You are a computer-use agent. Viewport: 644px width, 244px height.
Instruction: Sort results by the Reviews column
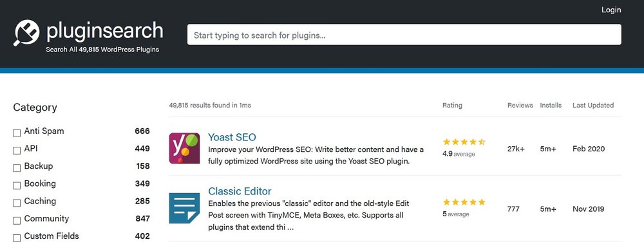coord(520,105)
